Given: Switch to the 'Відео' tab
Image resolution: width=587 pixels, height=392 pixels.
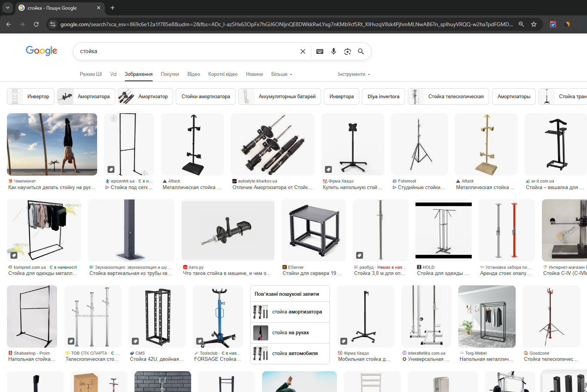Looking at the screenshot, I should tap(193, 74).
